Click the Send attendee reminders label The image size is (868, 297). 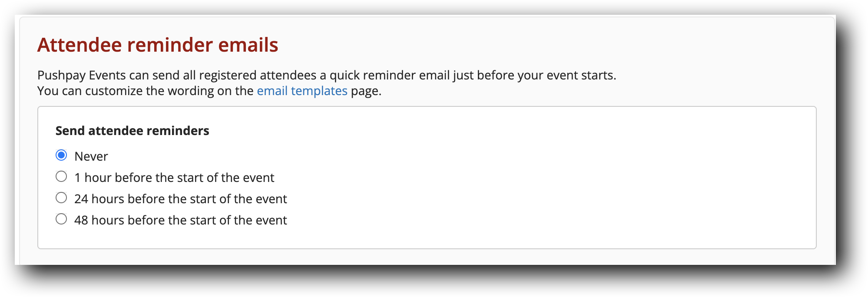132,130
